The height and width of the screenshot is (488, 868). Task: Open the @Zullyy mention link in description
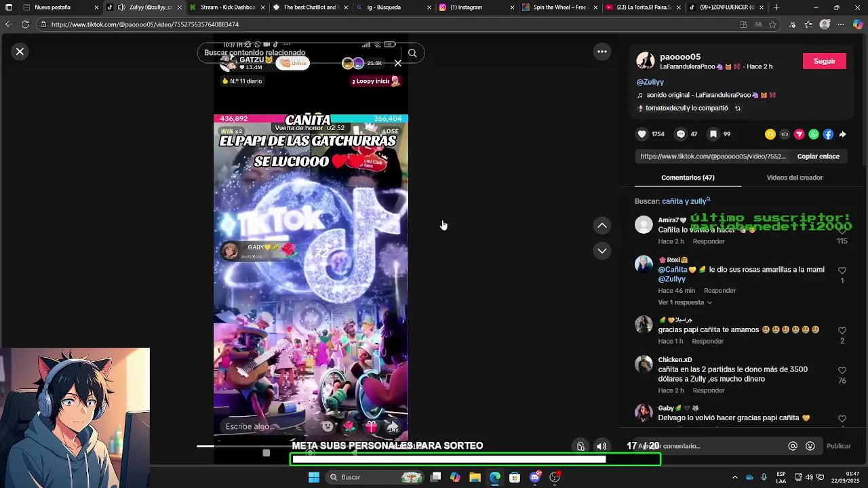coord(650,82)
